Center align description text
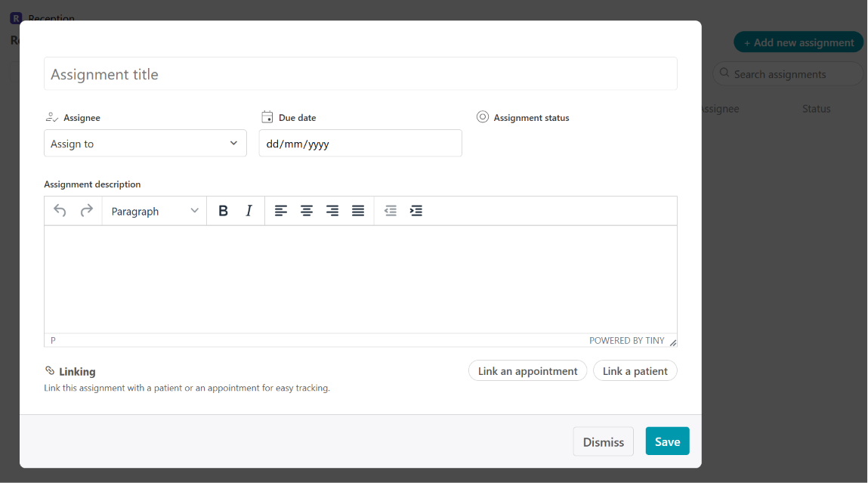This screenshot has height=483, width=868. tap(306, 210)
